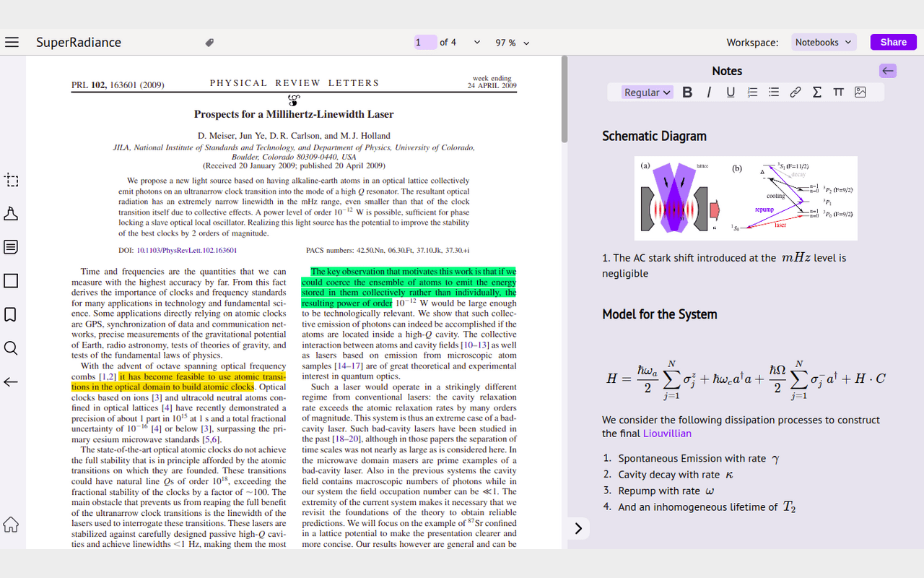Click the text size TT icon

click(x=838, y=92)
